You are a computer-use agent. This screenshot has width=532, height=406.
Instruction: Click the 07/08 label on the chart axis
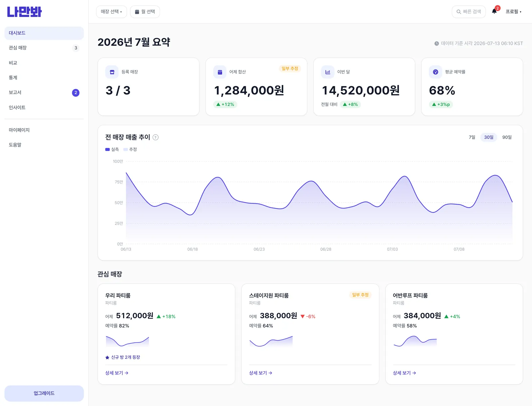click(x=459, y=249)
